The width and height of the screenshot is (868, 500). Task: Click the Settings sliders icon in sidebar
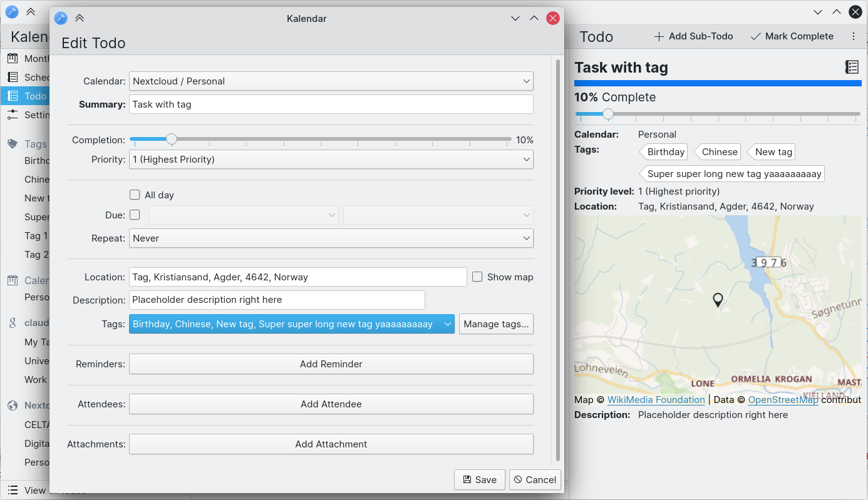coord(13,115)
